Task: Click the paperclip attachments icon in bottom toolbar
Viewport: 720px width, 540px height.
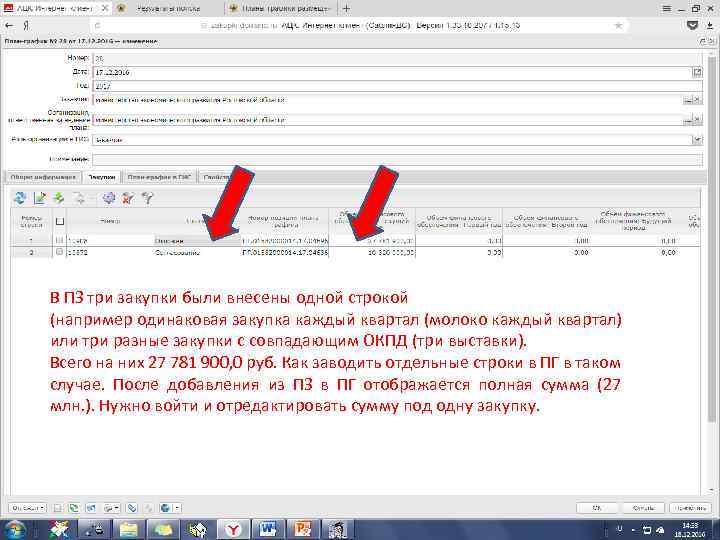Action: [132, 508]
